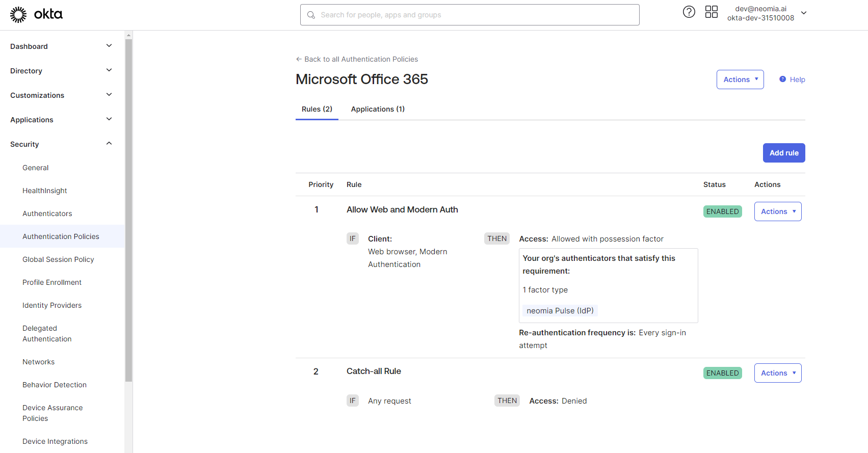The image size is (868, 453).
Task: Click the Catch-all Rule name
Action: coord(374,371)
